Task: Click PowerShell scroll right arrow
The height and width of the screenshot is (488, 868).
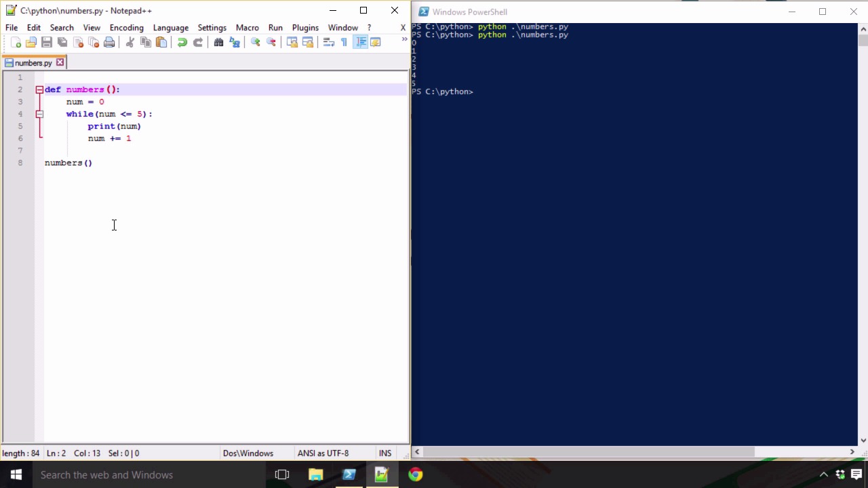Action: pyautogui.click(x=852, y=451)
